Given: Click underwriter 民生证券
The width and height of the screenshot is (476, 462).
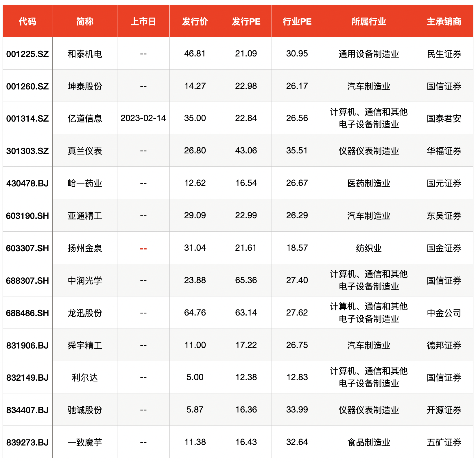Looking at the screenshot, I should click(x=444, y=54).
